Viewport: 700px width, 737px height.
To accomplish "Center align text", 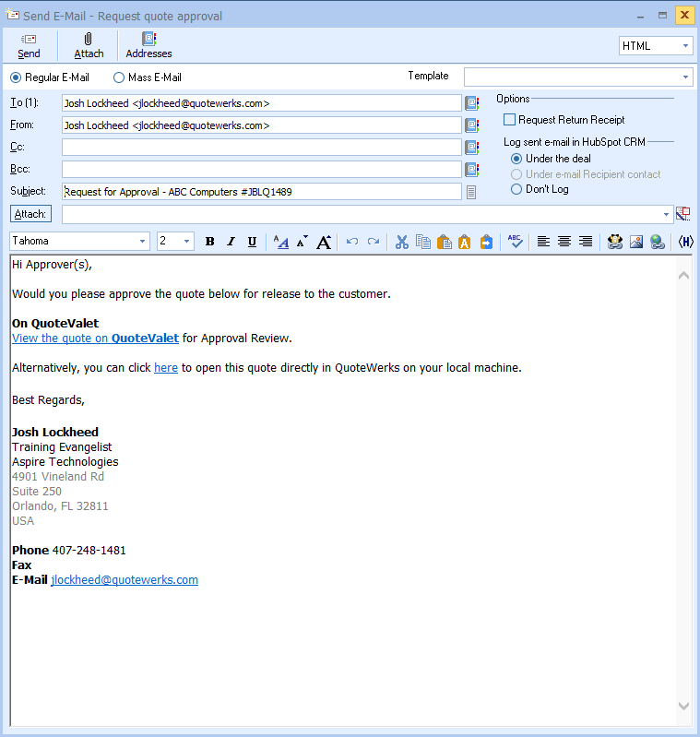I will pos(564,242).
